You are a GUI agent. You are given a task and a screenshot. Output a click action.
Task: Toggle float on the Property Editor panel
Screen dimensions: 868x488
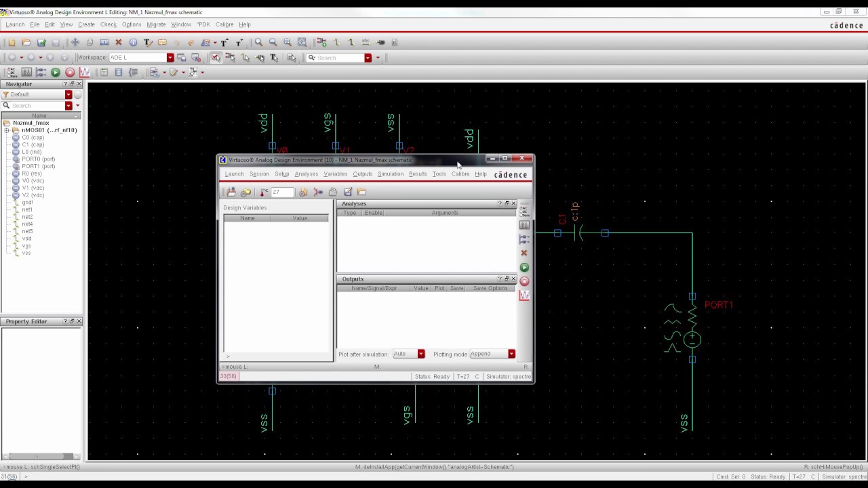[72, 321]
